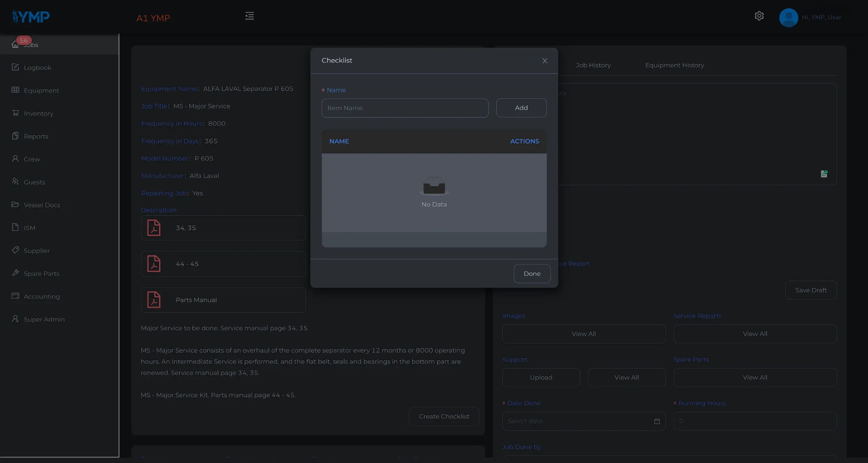Collapse sidebar with menu fold icon
The width and height of the screenshot is (868, 463).
tap(250, 16)
